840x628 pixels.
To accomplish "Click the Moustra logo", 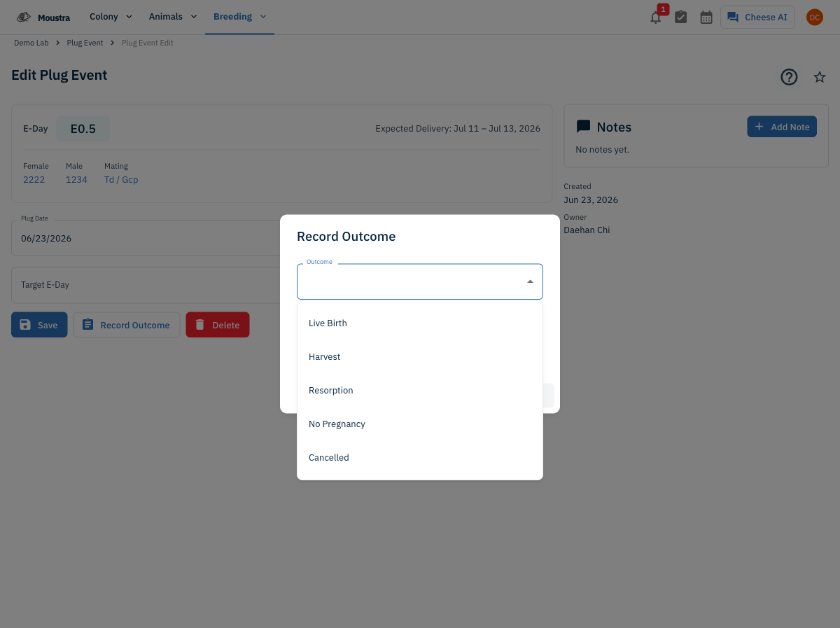I will [x=43, y=18].
